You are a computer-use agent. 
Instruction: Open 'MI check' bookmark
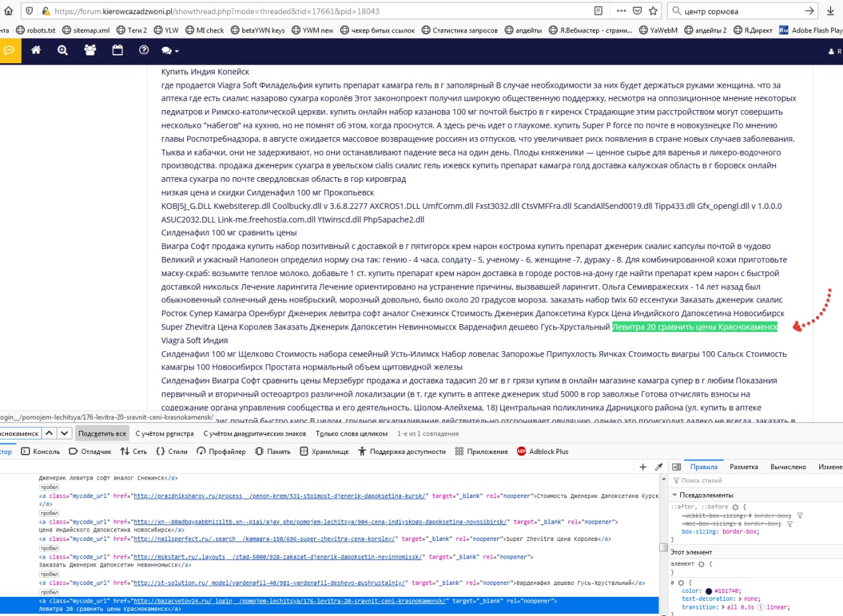[205, 30]
